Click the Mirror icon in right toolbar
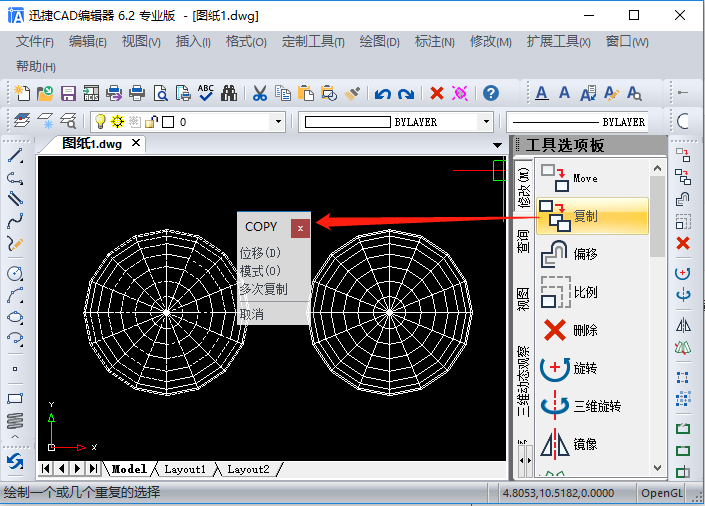This screenshot has height=506, width=705. click(x=683, y=325)
